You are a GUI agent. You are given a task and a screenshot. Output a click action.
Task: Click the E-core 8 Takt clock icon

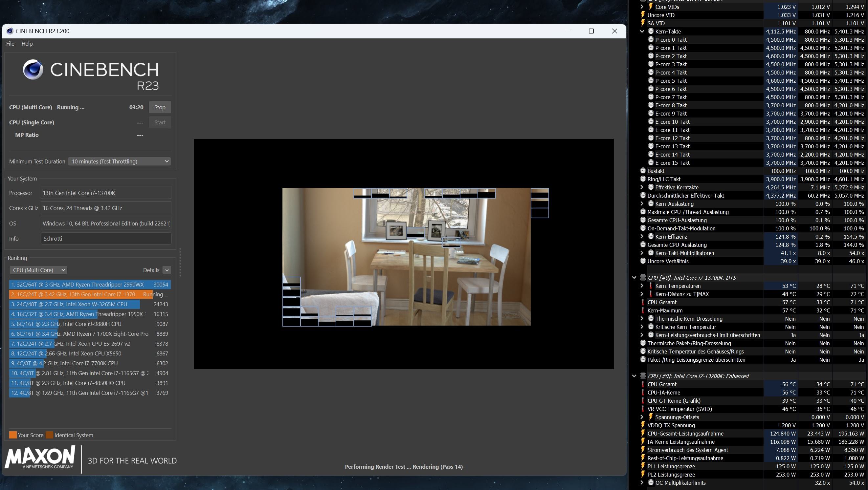(651, 105)
